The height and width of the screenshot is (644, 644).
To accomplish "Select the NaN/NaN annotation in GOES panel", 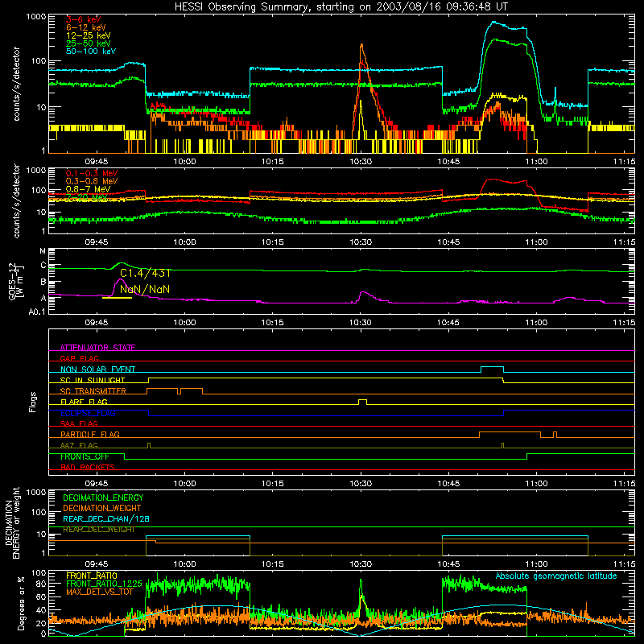I will pos(145,289).
